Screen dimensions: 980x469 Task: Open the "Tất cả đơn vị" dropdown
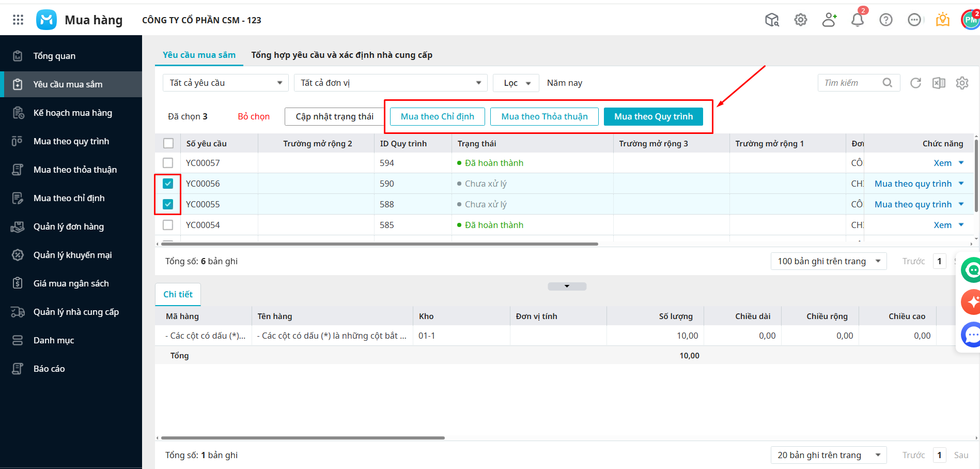(x=391, y=83)
